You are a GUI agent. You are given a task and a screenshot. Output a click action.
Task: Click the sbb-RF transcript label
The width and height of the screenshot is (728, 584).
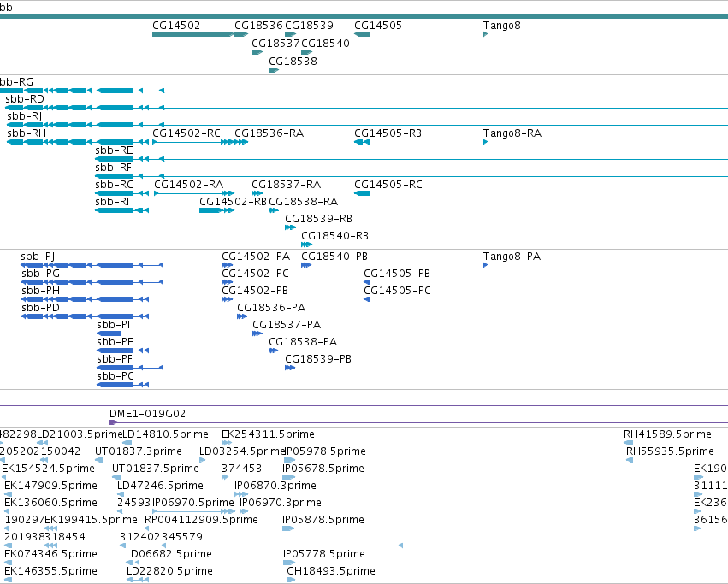point(114,168)
